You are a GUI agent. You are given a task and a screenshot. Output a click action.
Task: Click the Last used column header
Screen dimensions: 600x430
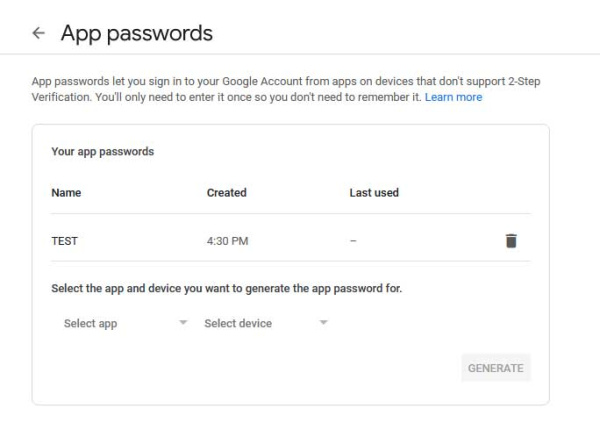coord(374,192)
